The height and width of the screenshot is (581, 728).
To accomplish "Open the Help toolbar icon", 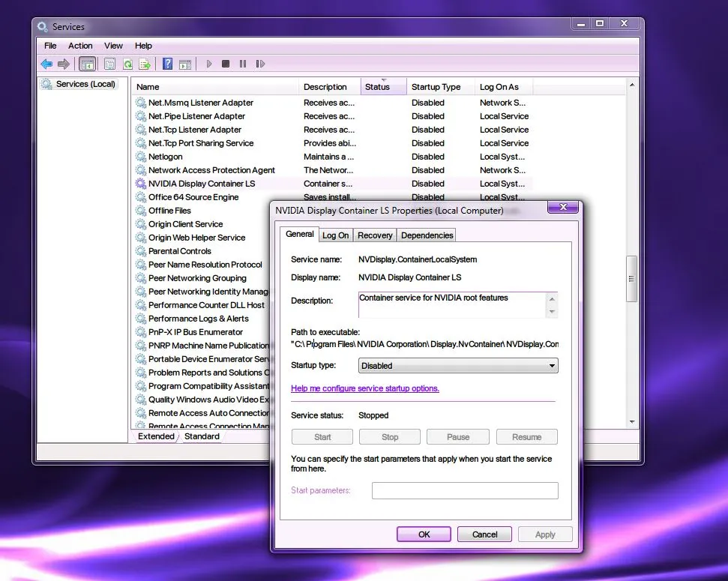I will tap(168, 64).
